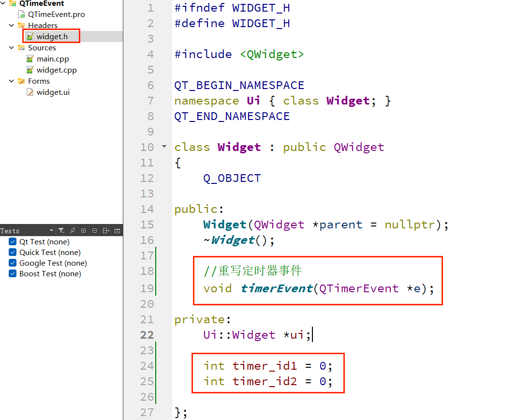Open widget.ui from Forms
Viewport: 517px width, 420px height.
(53, 92)
